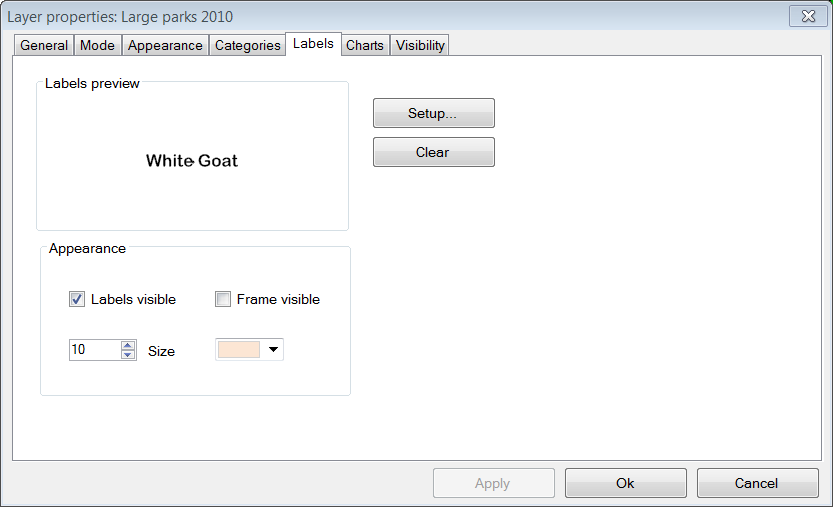Decrease label size with down arrow

click(x=128, y=354)
